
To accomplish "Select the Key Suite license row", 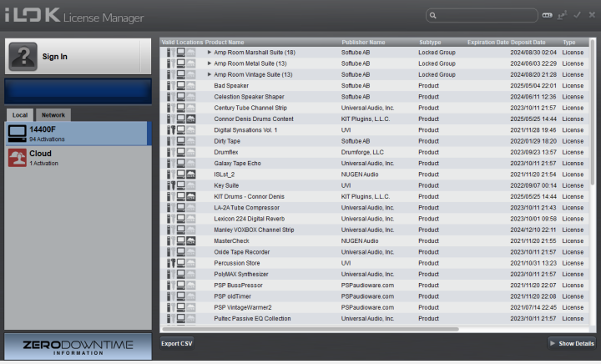I will (x=375, y=185).
